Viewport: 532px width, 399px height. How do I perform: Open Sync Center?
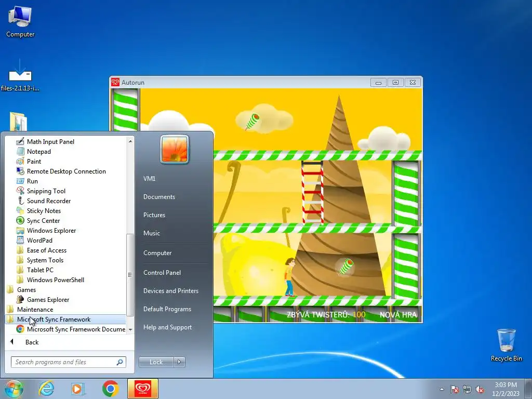pos(43,220)
